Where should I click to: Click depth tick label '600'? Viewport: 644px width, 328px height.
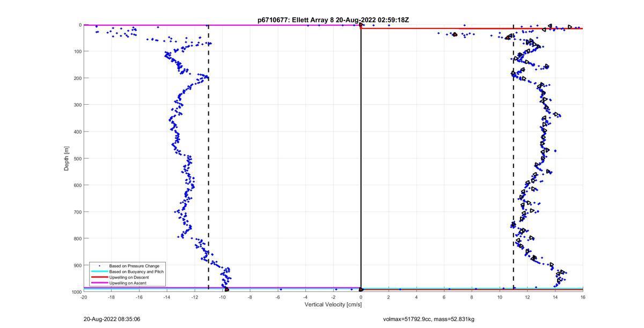pyautogui.click(x=77, y=185)
